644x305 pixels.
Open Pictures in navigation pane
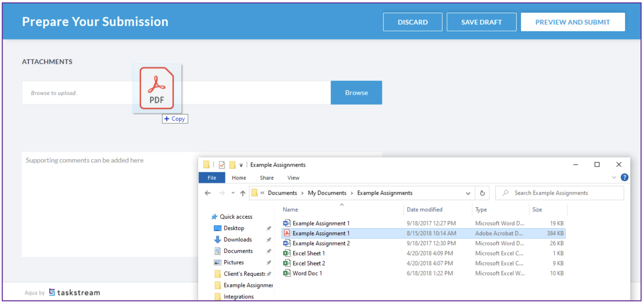(x=233, y=263)
